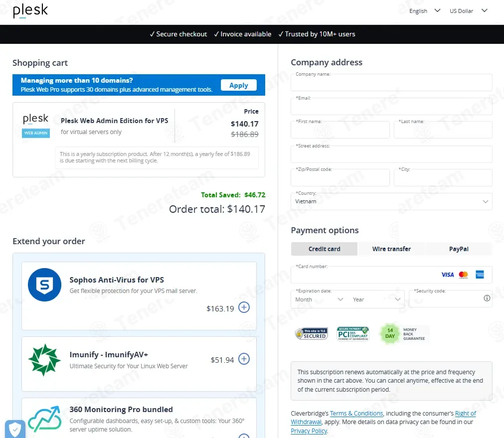
Task: Select the Credit card payment tab
Action: tap(324, 249)
